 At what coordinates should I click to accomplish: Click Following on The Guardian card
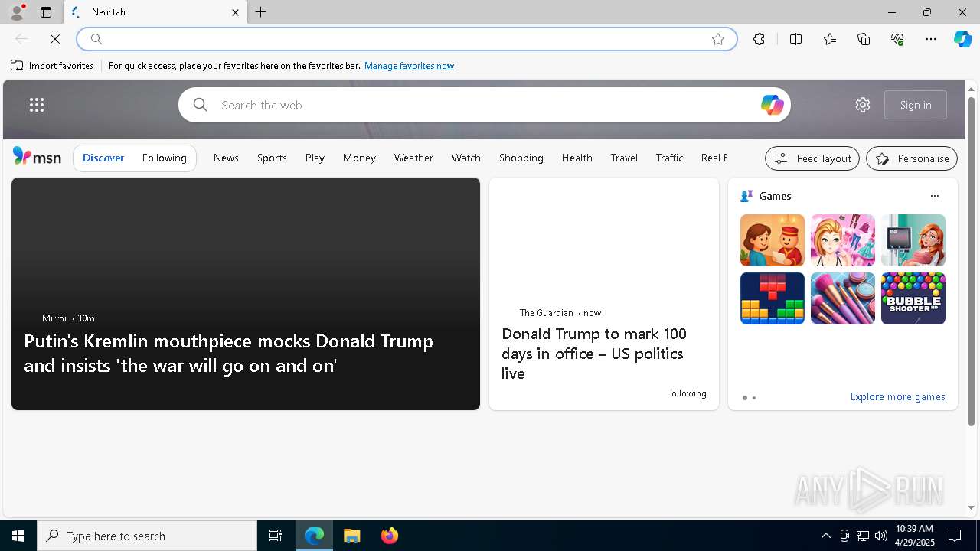click(686, 393)
